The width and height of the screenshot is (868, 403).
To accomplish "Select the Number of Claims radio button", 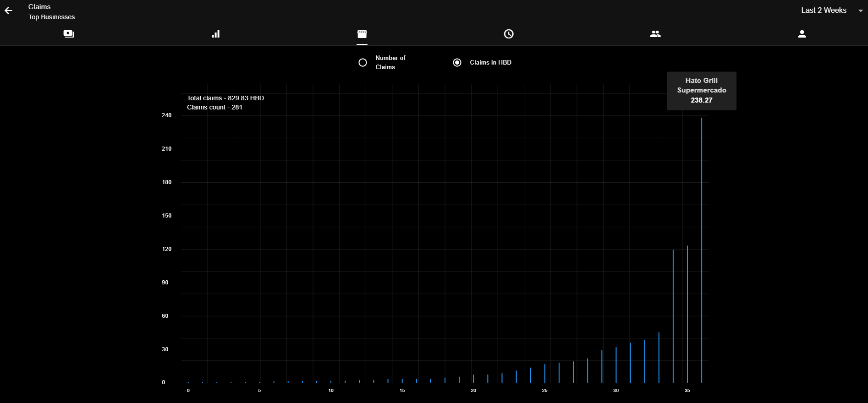I will [x=363, y=63].
